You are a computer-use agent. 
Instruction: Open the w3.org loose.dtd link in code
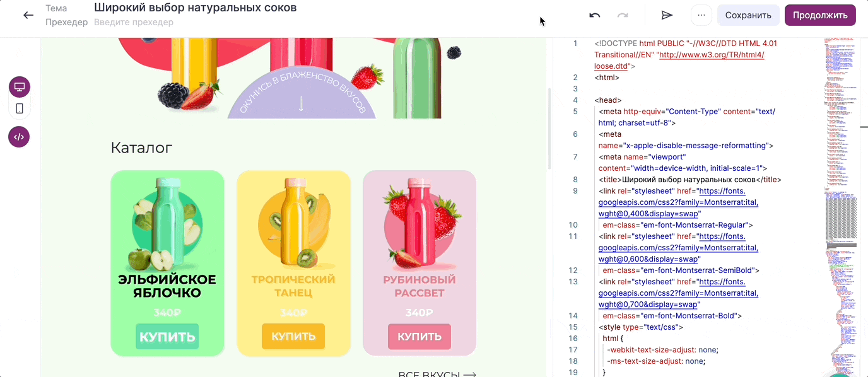pyautogui.click(x=679, y=61)
